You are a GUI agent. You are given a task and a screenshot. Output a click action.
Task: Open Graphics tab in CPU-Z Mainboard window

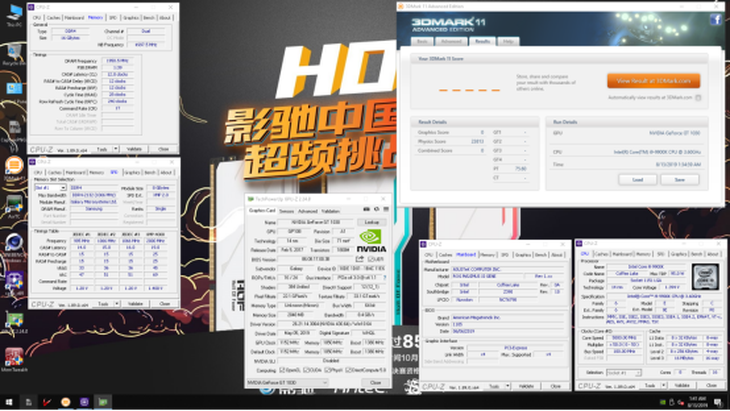[523, 255]
